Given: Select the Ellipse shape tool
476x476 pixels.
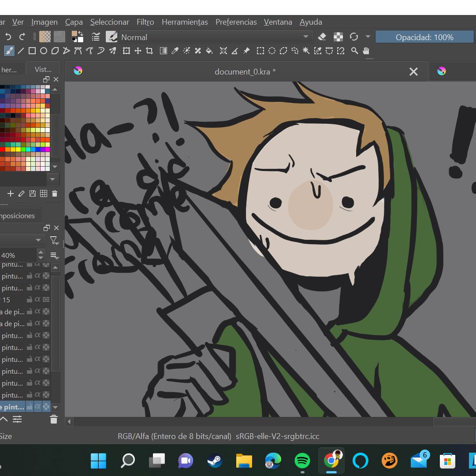Looking at the screenshot, I should point(43,51).
